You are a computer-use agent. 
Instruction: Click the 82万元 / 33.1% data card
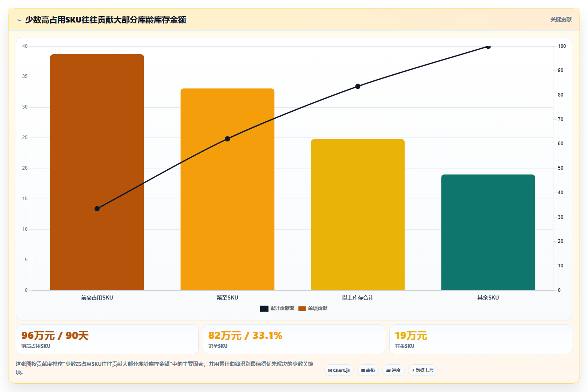294,339
